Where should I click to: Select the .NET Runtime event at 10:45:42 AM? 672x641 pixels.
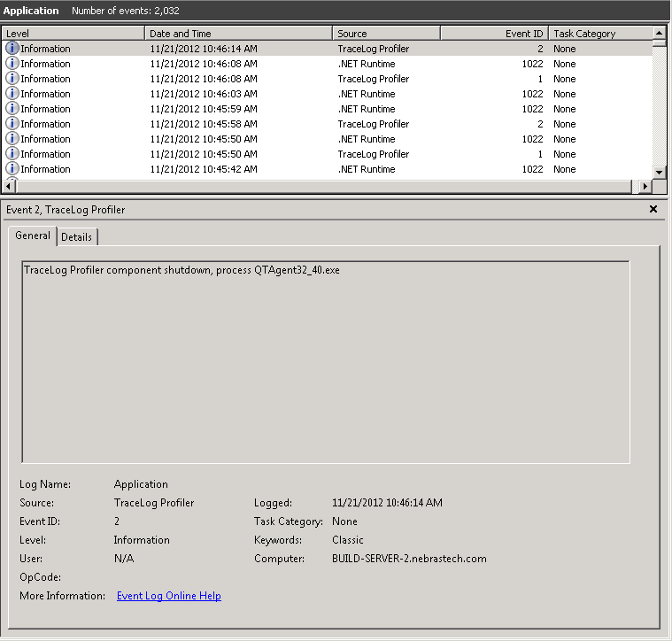point(367,169)
